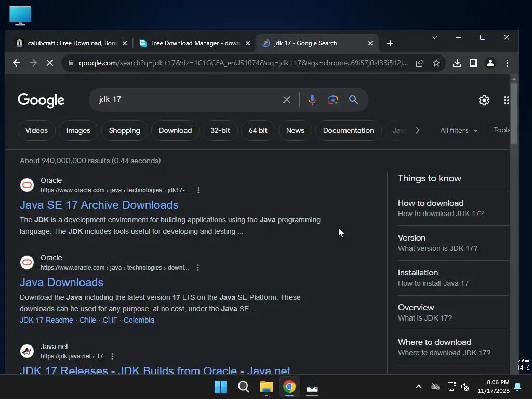Open more options for Java SE 17 Archive result
Viewport: 532px width, 399px height.
coord(198,190)
